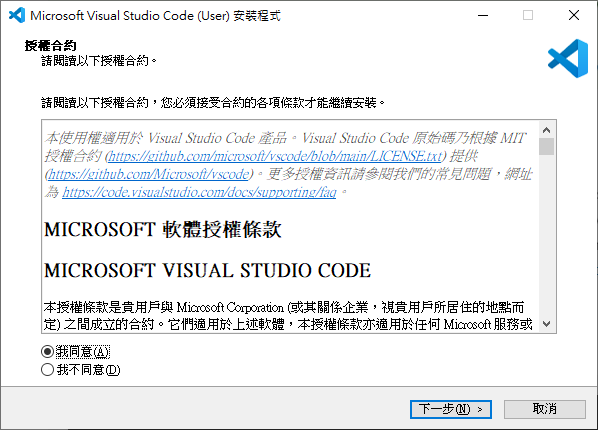Click the scrollbar track below the thumb

click(x=547, y=237)
